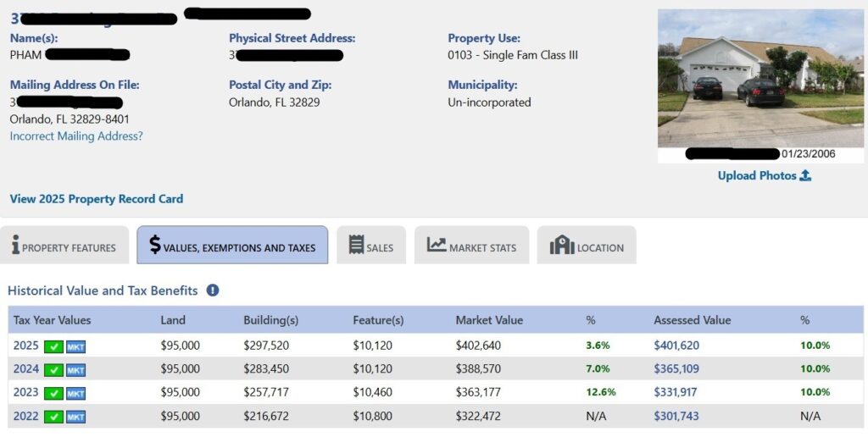Open the Property Features tab
Viewport: 868px width, 437px height.
(x=64, y=246)
